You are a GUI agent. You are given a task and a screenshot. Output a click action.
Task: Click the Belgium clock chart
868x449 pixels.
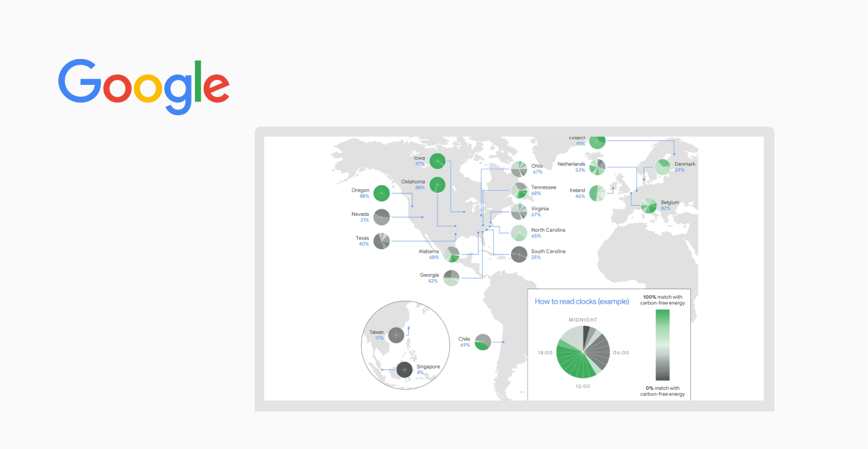pyautogui.click(x=649, y=206)
